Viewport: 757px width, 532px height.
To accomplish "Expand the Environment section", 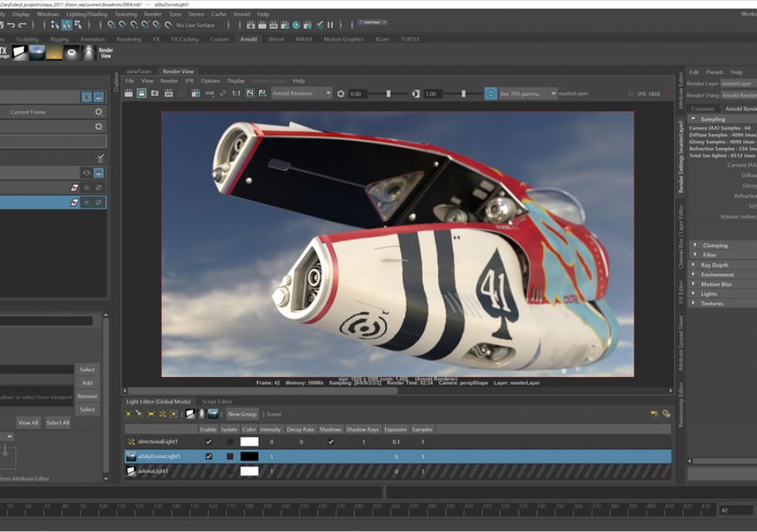I will (693, 274).
